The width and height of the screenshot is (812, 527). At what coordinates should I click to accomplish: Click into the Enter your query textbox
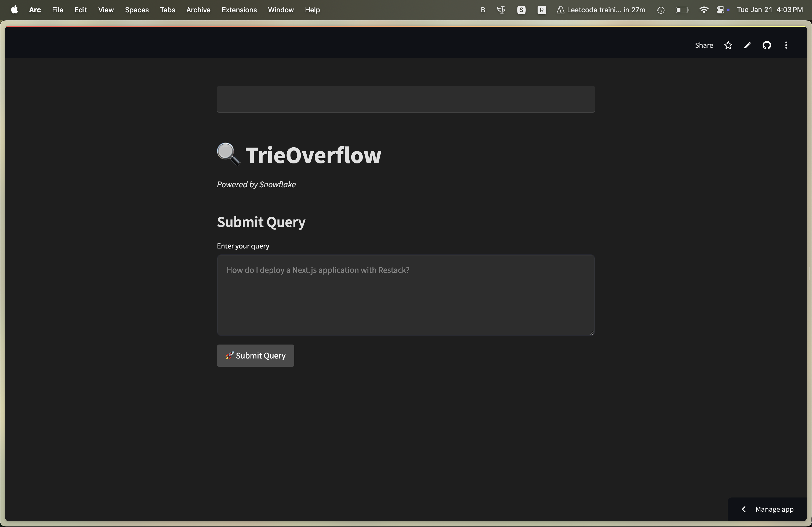pyautogui.click(x=405, y=295)
